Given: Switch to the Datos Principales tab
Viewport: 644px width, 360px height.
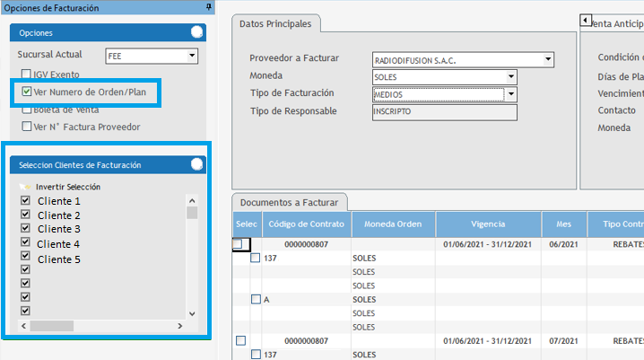Looking at the screenshot, I should [x=277, y=23].
